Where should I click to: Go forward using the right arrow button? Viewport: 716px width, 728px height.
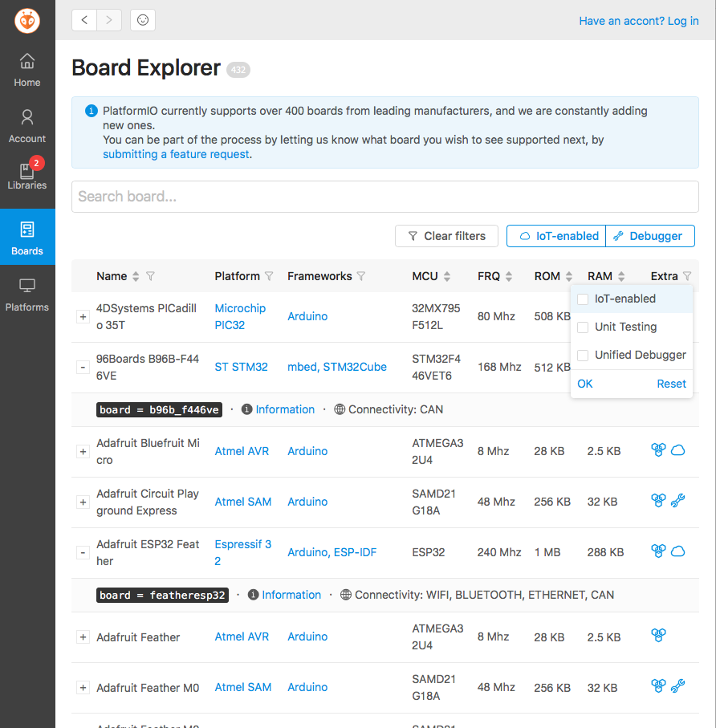pos(109,20)
